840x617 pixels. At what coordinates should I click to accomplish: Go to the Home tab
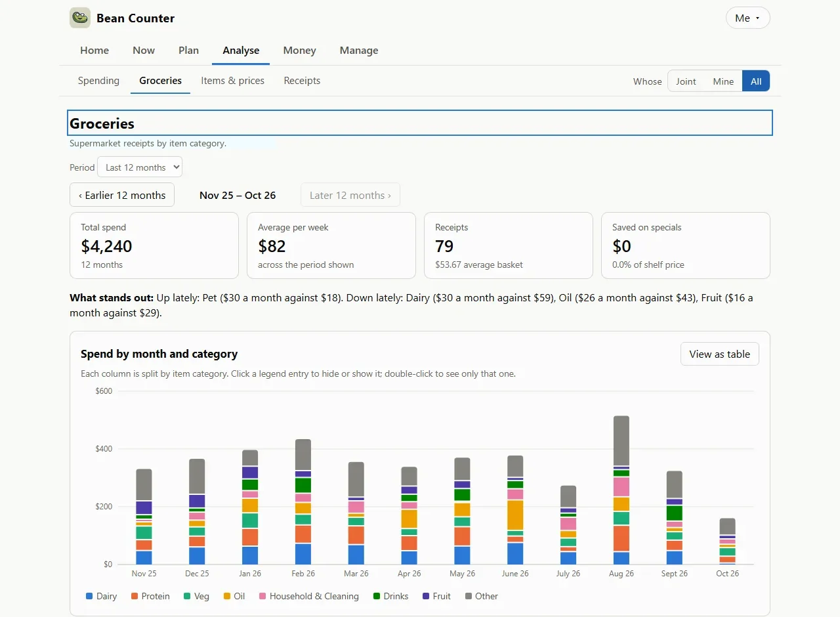pos(94,51)
